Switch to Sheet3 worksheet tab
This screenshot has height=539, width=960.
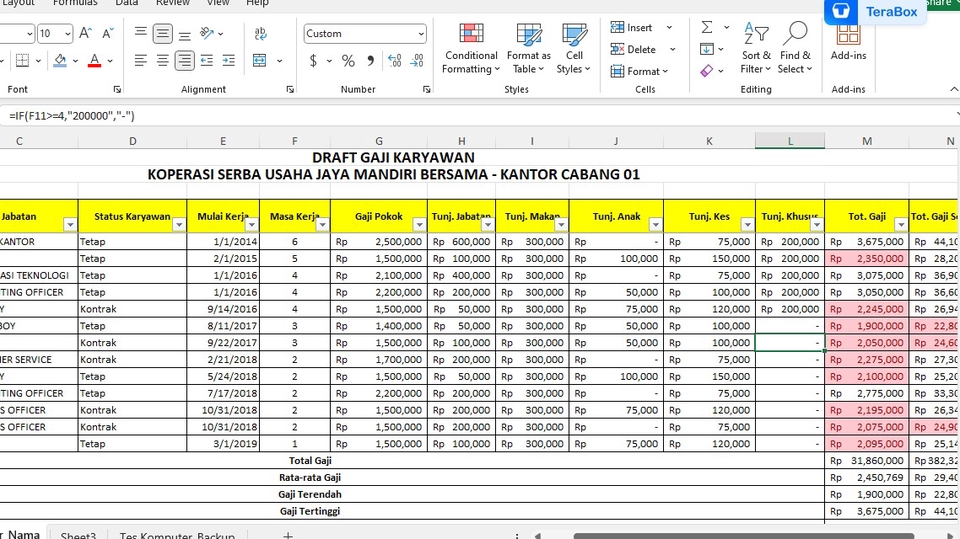click(x=78, y=535)
